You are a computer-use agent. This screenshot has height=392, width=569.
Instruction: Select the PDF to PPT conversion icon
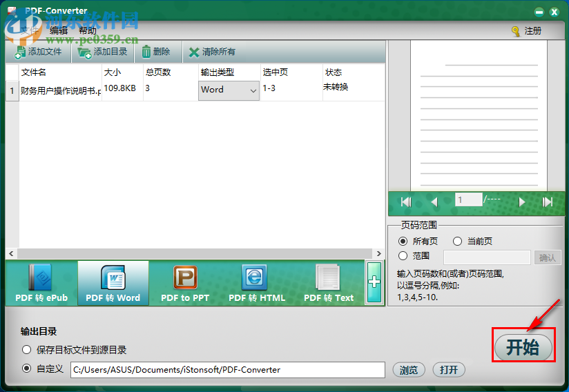(x=185, y=283)
